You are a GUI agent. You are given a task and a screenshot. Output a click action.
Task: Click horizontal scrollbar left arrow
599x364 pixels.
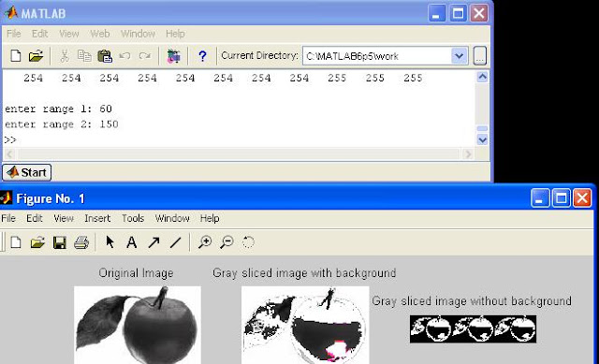pos(10,153)
